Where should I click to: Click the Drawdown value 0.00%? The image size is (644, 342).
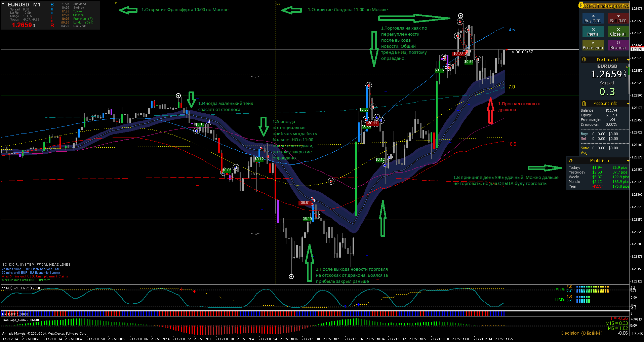point(611,124)
